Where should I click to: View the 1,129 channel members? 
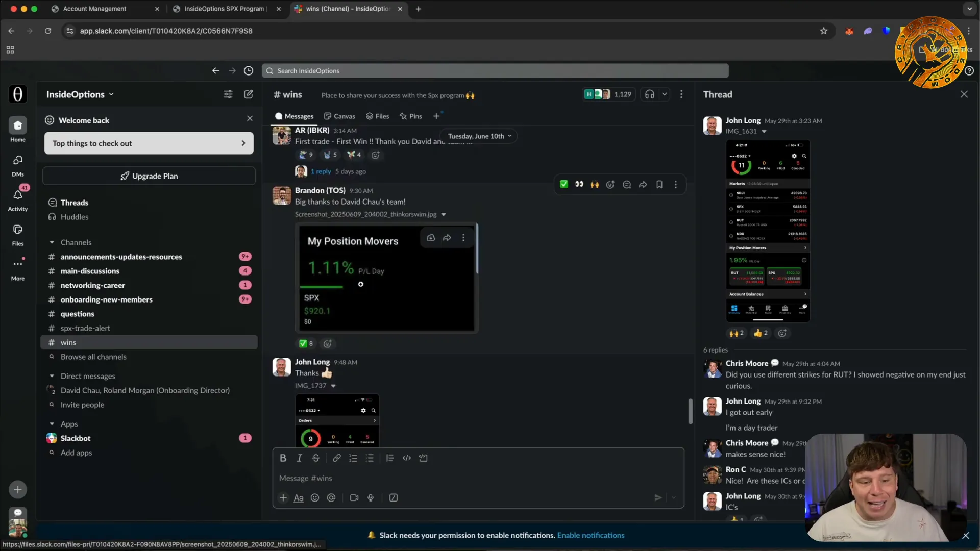(609, 94)
